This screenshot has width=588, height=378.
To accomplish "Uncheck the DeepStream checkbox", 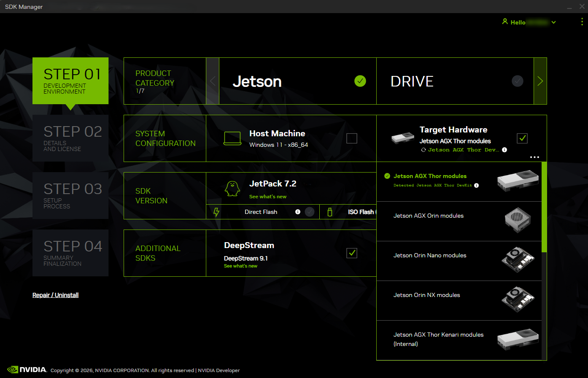I will coord(352,253).
